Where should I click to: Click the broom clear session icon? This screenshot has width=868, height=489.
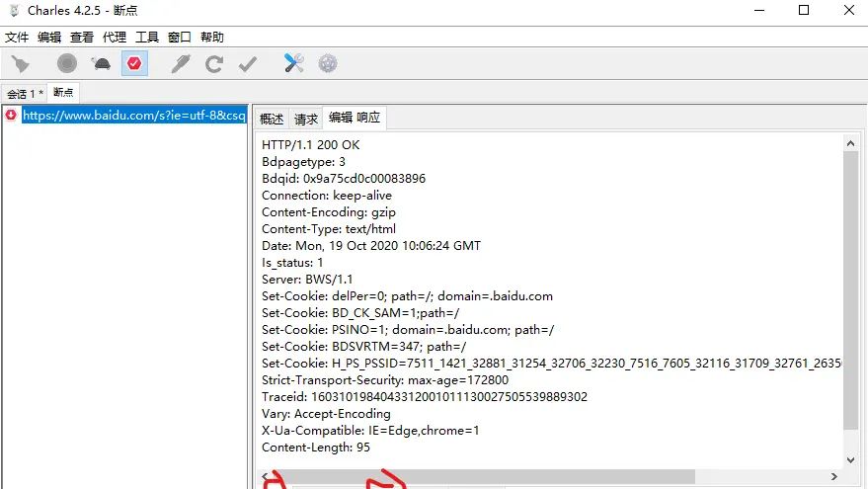click(x=21, y=63)
